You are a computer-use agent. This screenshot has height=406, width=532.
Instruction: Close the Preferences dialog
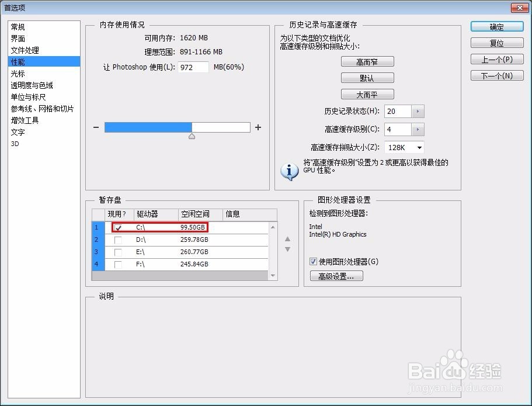point(520,8)
